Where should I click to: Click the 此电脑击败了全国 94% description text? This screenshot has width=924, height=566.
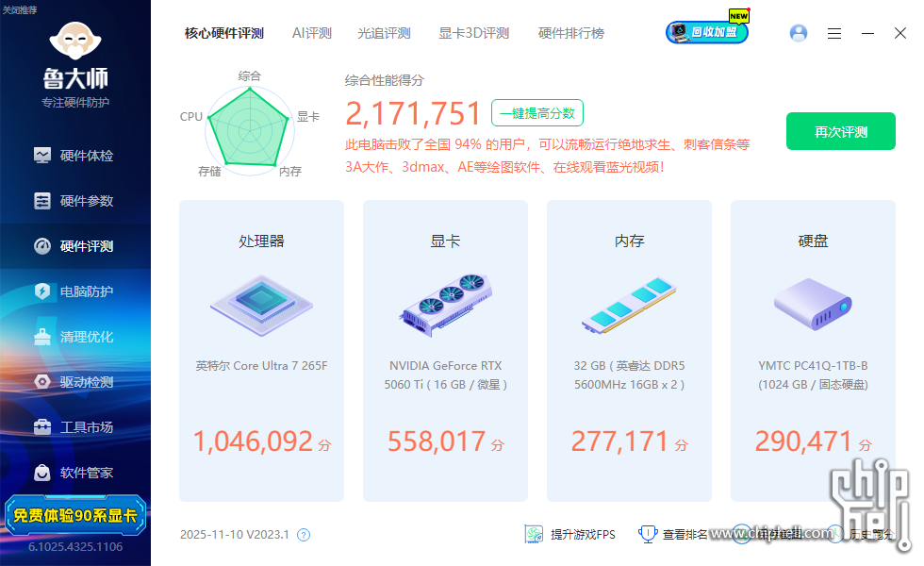[x=548, y=156]
